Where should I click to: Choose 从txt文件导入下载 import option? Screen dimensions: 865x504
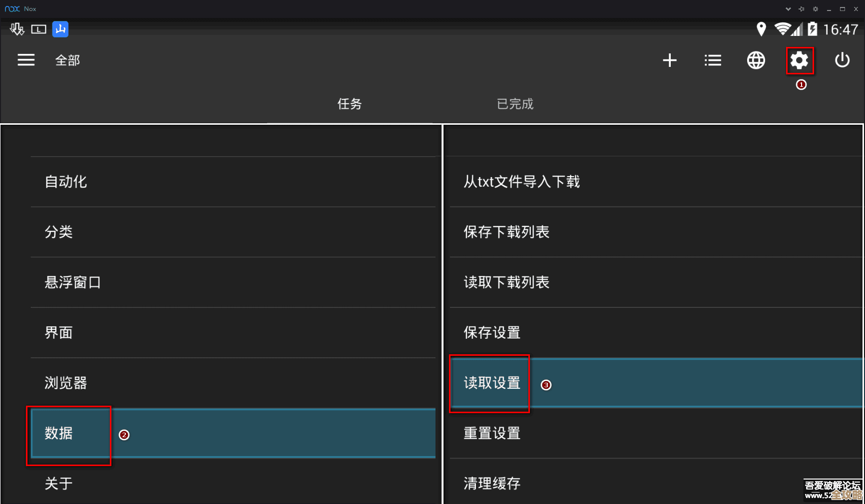[x=521, y=182]
